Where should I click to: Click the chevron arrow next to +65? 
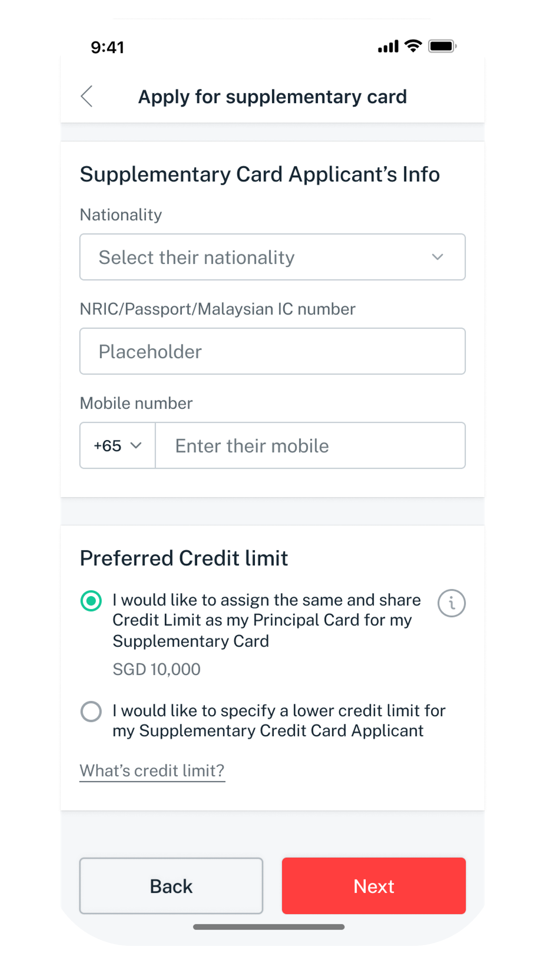pyautogui.click(x=136, y=445)
